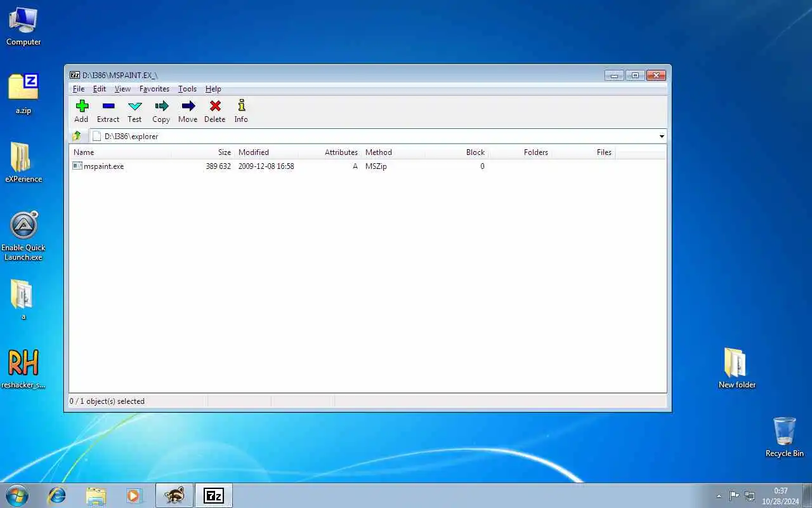Open Windows Explorer from taskbar
Image resolution: width=812 pixels, height=508 pixels.
point(96,495)
